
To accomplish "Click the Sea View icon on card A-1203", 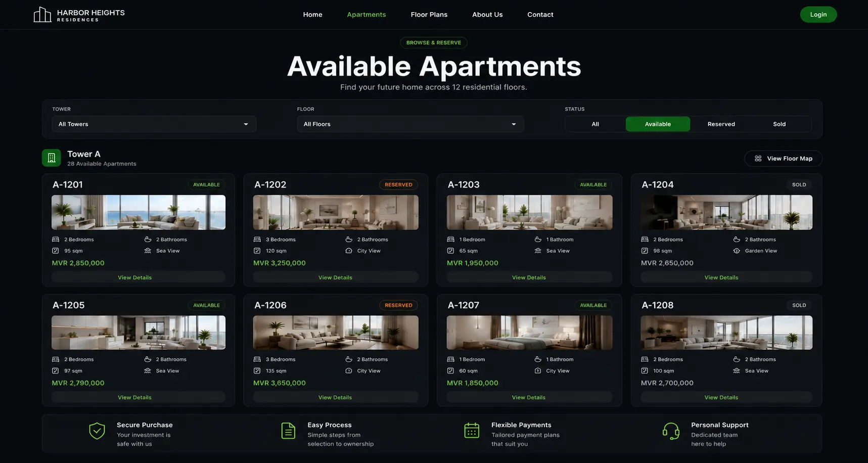I will [x=538, y=251].
